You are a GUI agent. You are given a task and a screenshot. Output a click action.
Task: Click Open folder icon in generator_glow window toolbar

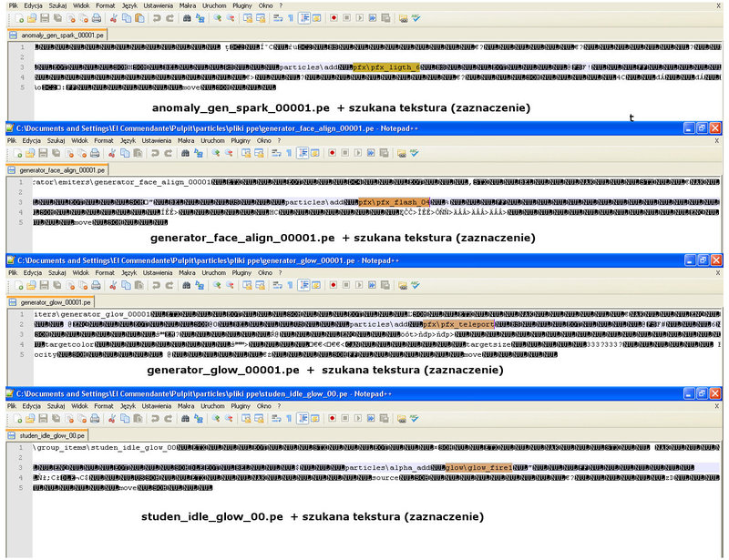(x=31, y=285)
